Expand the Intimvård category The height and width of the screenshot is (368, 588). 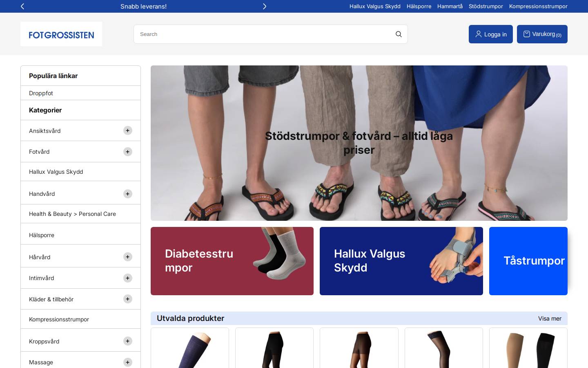[128, 278]
